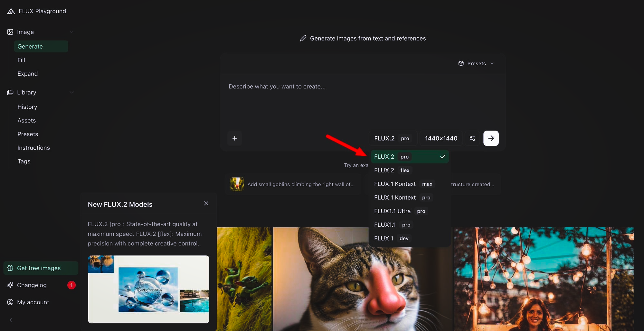
Task: Go to Fill in the sidebar
Action: 41,60
